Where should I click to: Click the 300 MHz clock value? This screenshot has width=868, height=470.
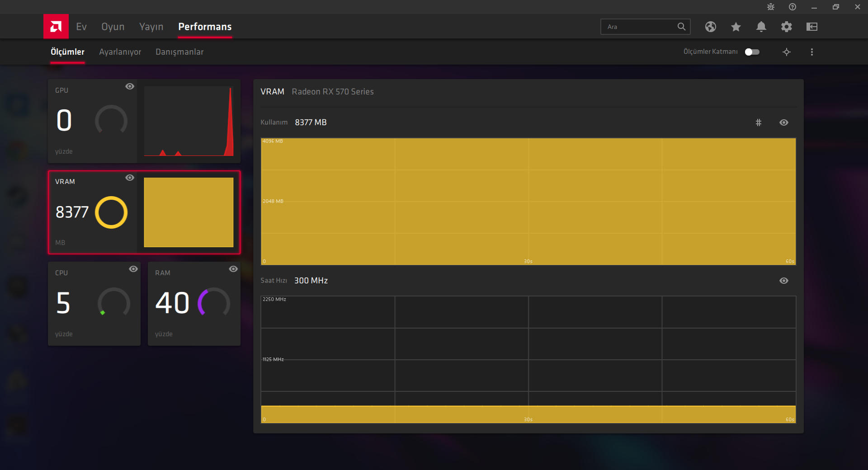[311, 281]
